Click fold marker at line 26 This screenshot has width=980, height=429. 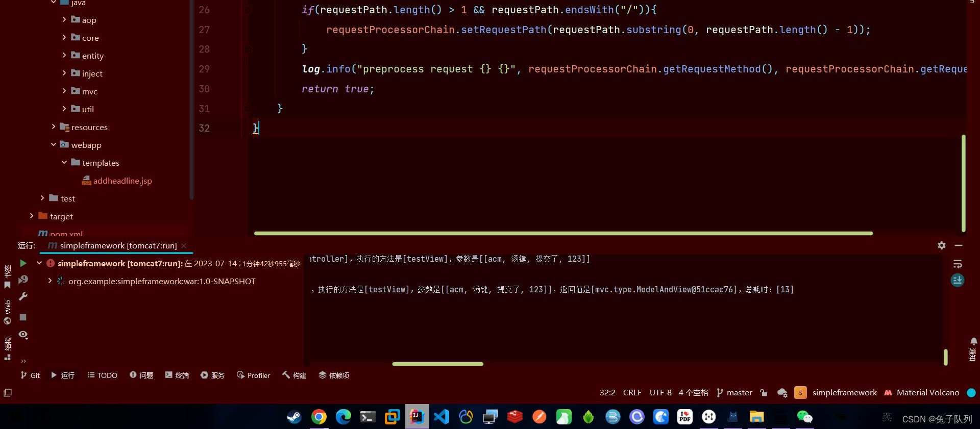click(x=248, y=9)
